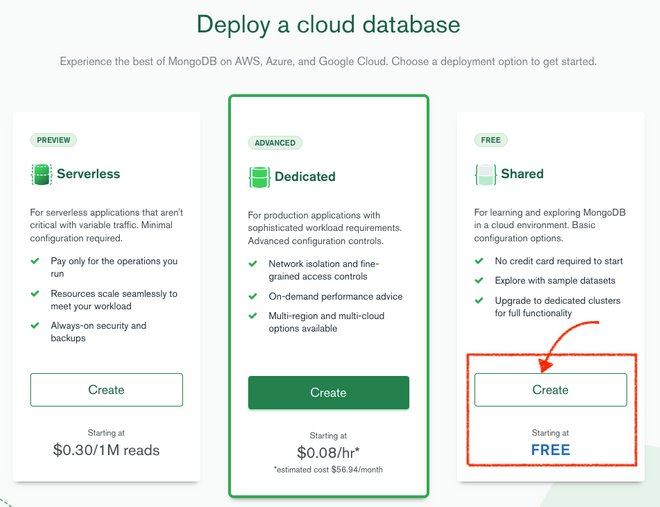Click the "Deploy a cloud database" heading
The width and height of the screenshot is (660, 507).
coord(329,24)
